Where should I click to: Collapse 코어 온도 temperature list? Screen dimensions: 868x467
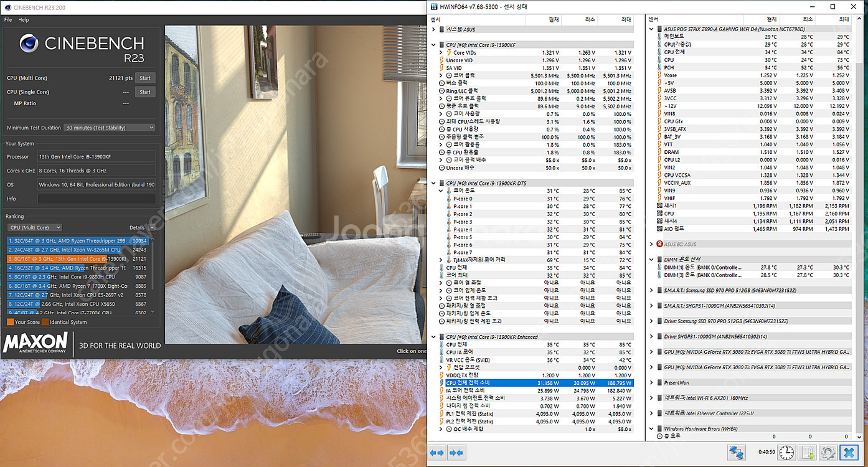click(441, 191)
